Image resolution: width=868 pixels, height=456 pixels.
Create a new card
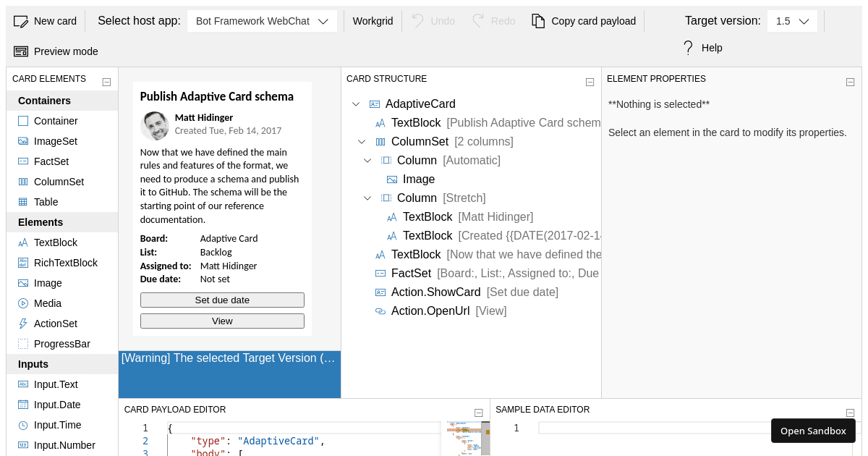pyautogui.click(x=46, y=21)
